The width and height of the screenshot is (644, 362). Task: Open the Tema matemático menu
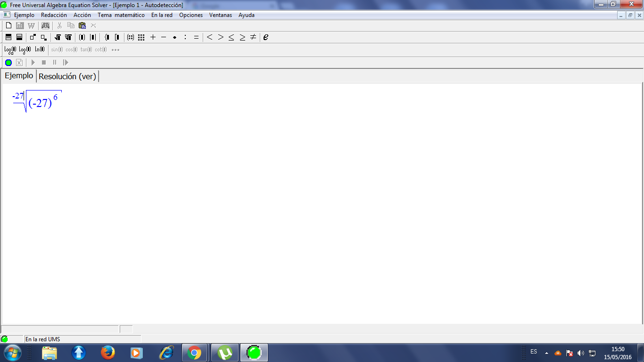(121, 15)
